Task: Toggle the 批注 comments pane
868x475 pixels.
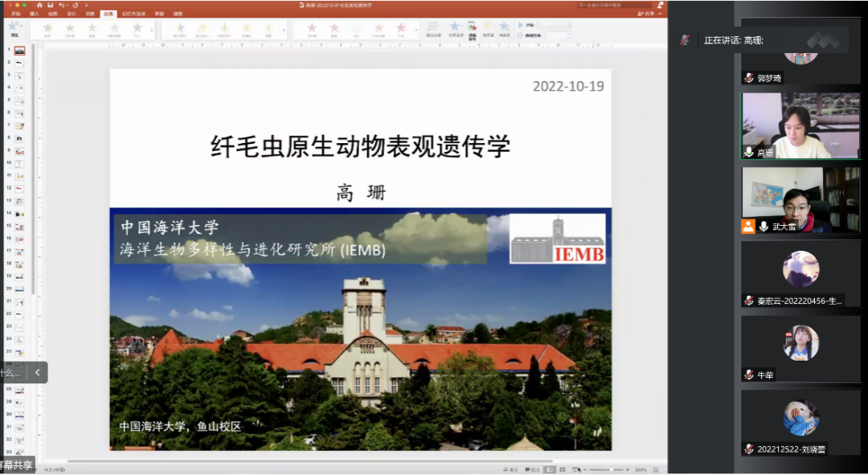Action: pyautogui.click(x=533, y=469)
